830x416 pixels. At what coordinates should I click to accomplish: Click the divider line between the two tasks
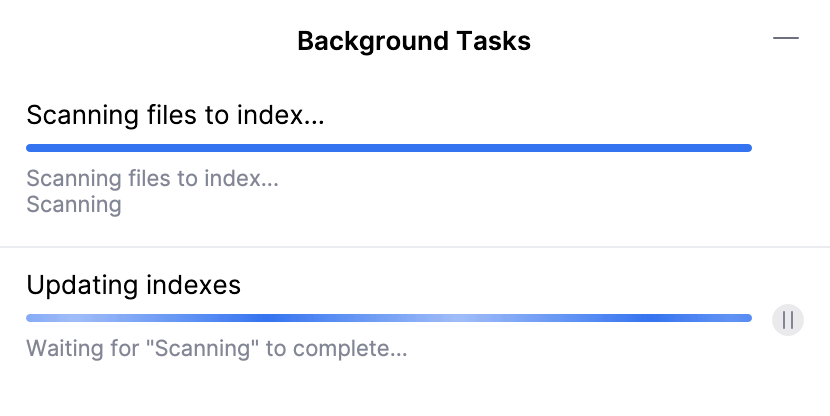click(415, 246)
